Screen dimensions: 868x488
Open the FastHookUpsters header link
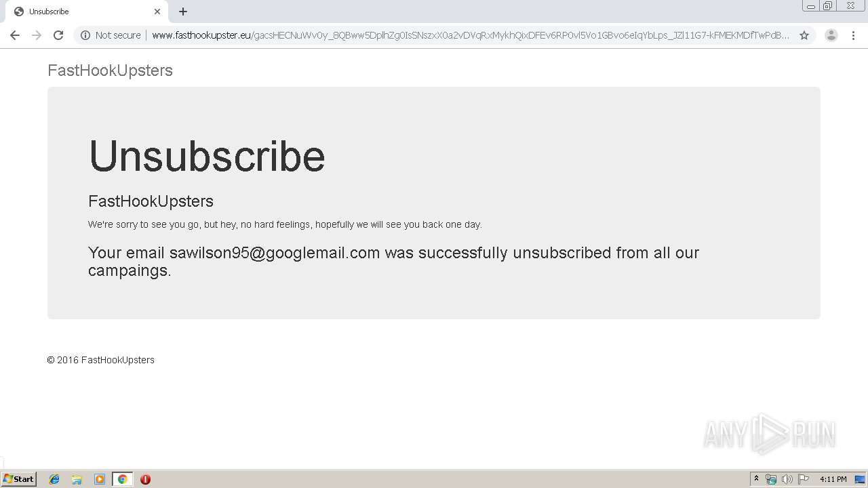pos(110,70)
